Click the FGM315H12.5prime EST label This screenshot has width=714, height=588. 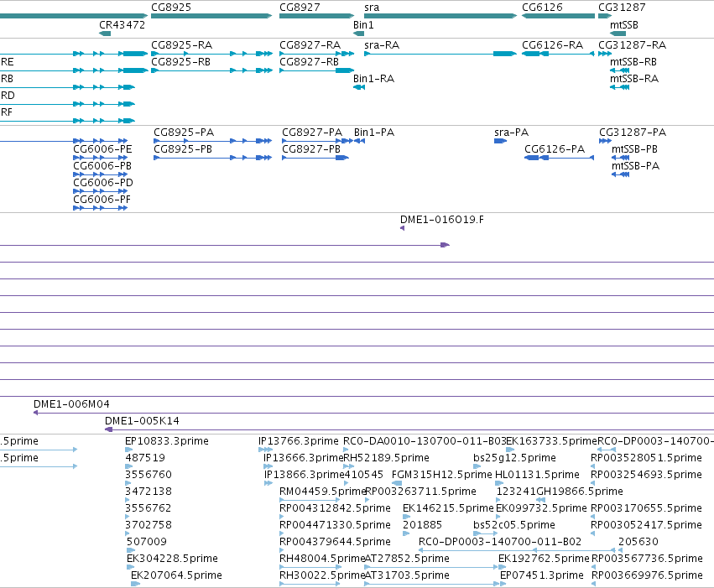tap(441, 475)
